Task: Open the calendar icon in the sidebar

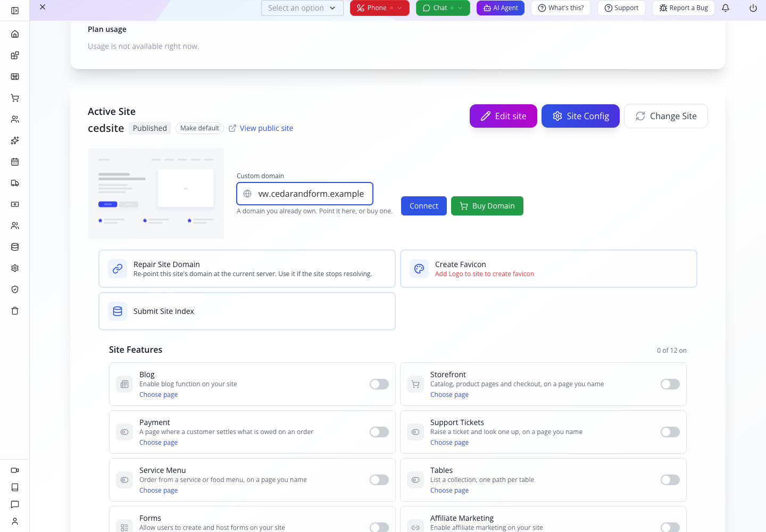Action: (x=15, y=162)
